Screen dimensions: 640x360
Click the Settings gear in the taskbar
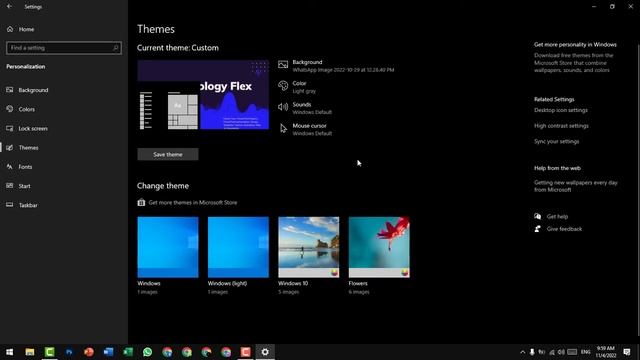pyautogui.click(x=265, y=352)
